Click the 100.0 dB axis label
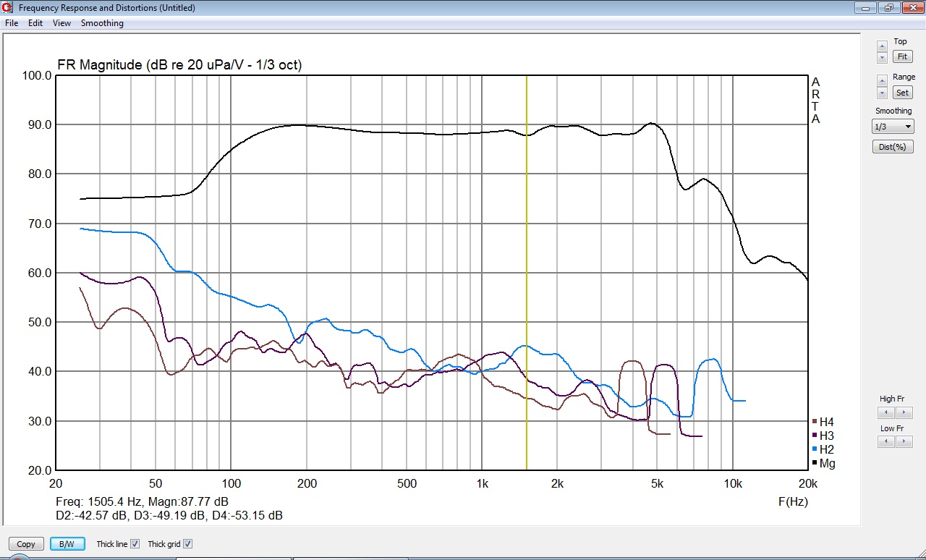This screenshot has height=560, width=926. (x=37, y=75)
